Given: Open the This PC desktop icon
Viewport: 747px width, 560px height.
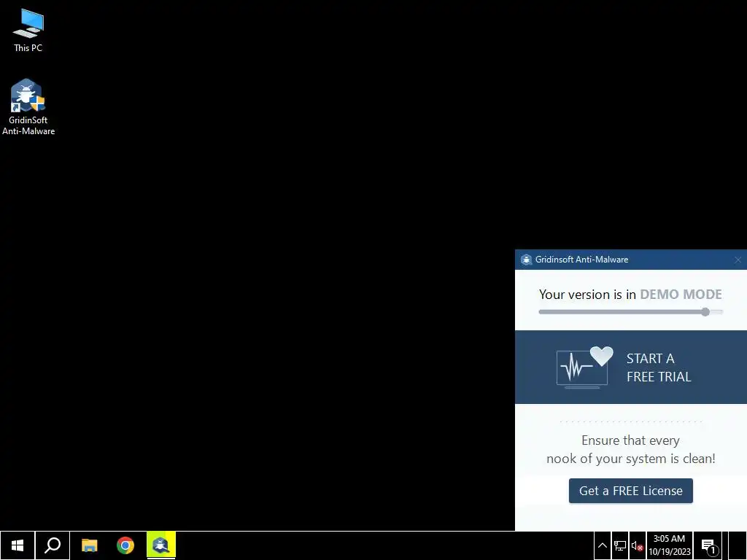Looking at the screenshot, I should coord(28,31).
